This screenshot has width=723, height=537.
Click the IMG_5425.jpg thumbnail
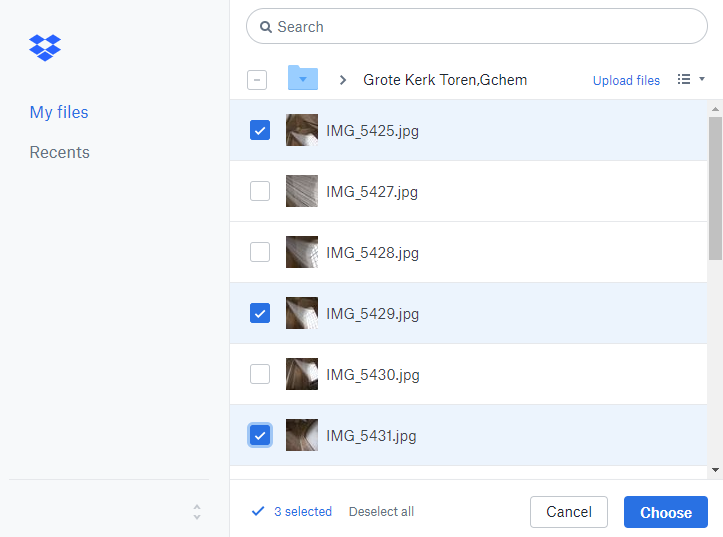click(x=302, y=130)
